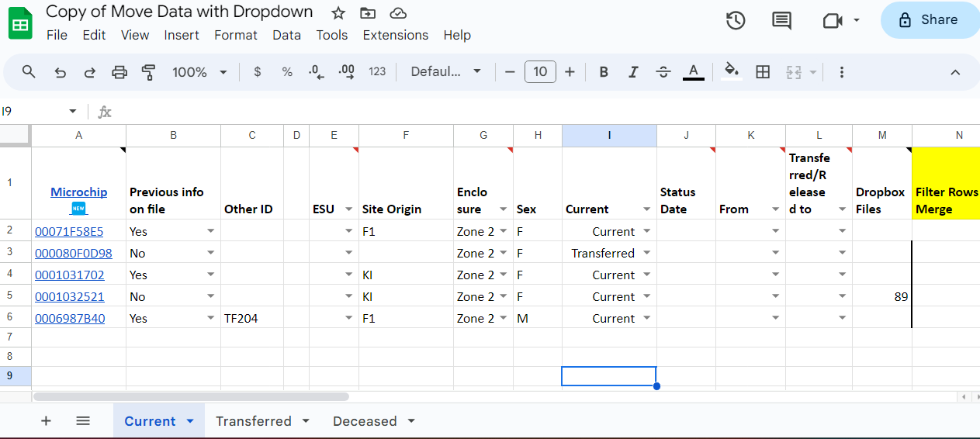Open the comments icon
The image size is (980, 439).
[x=782, y=21]
